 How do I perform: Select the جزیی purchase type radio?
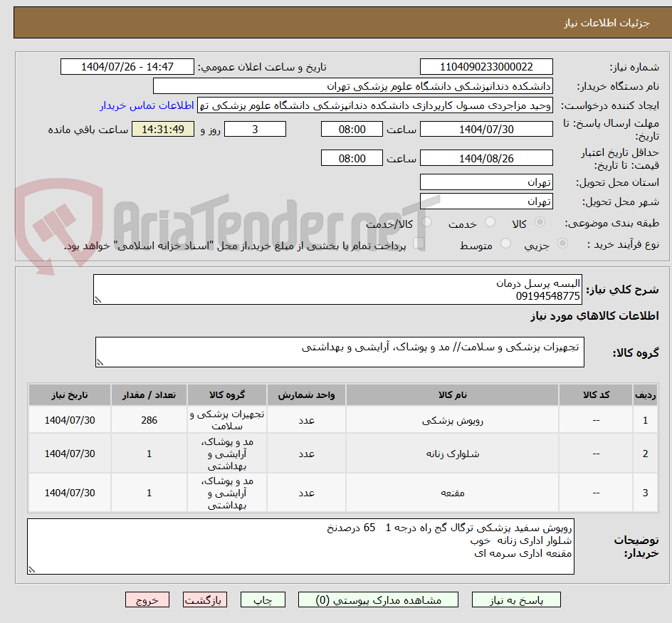(562, 244)
